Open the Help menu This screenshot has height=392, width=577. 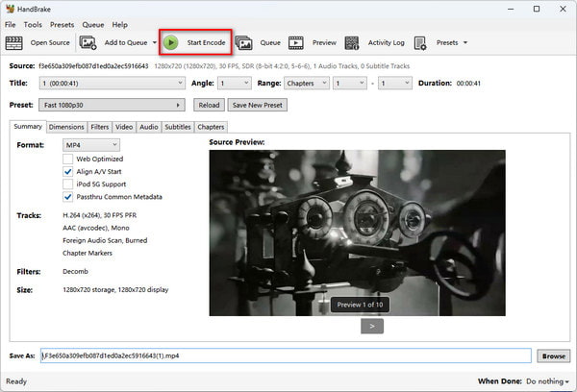tap(119, 25)
